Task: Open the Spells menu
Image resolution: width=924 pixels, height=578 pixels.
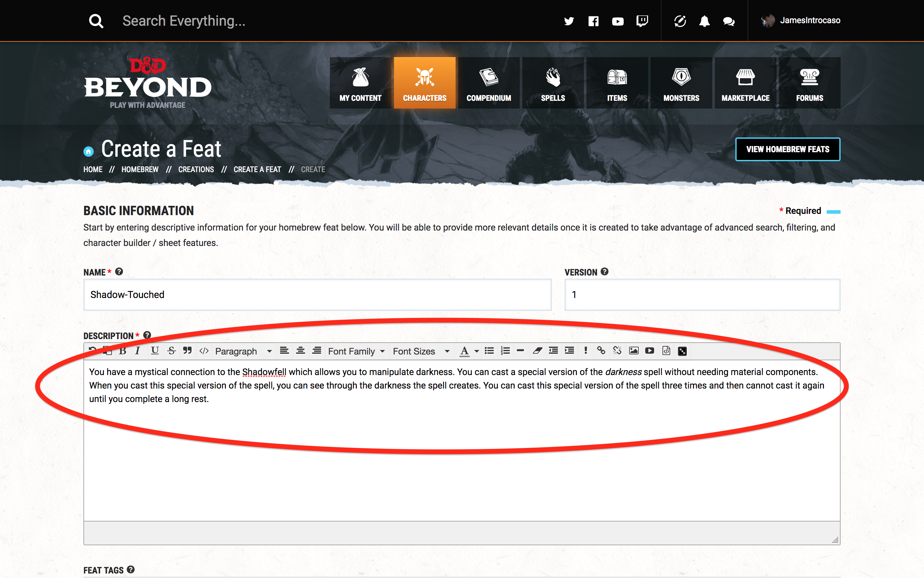Action: [553, 83]
